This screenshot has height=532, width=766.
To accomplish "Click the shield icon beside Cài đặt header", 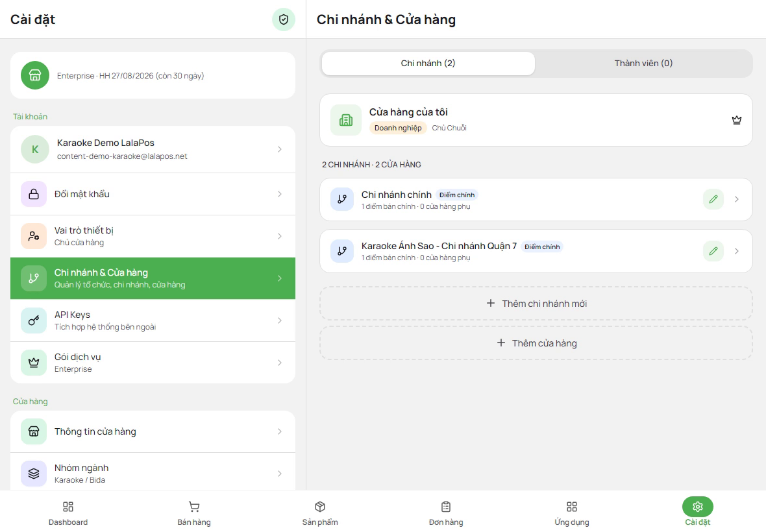I will (283, 19).
